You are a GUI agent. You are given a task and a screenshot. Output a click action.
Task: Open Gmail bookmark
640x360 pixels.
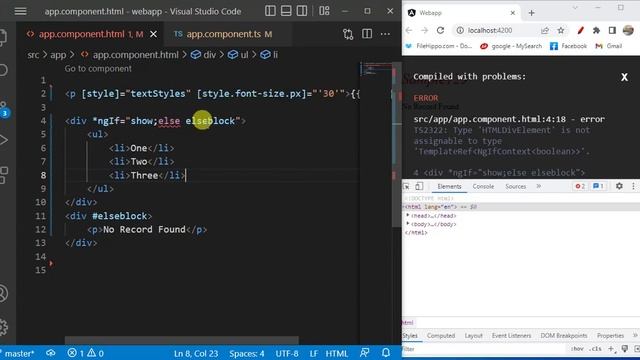(609, 46)
